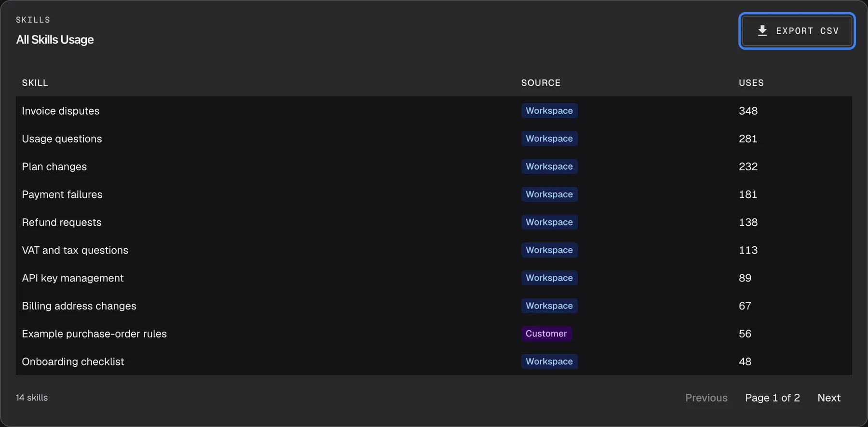The image size is (868, 427).
Task: Click the Export CSV button label
Action: click(807, 31)
